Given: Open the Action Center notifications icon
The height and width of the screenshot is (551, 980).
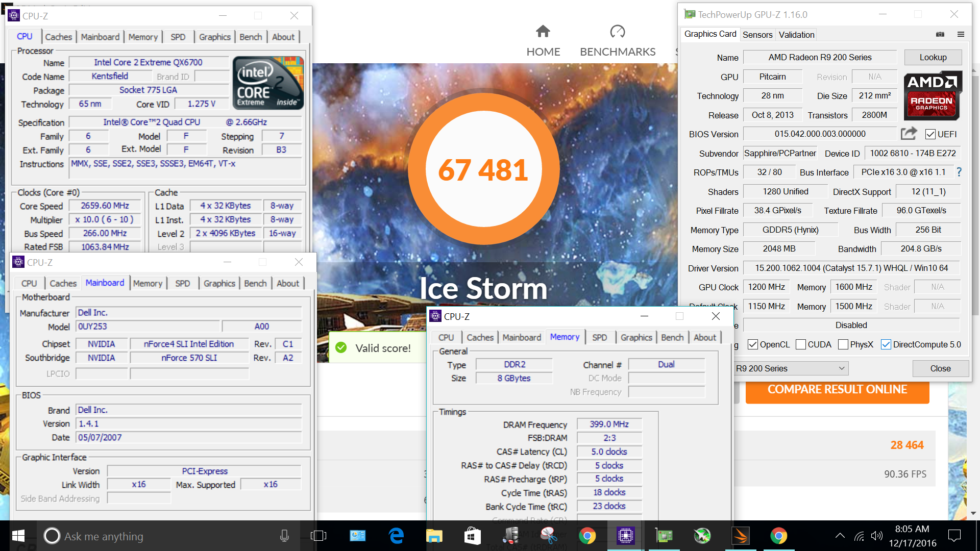Looking at the screenshot, I should click(x=954, y=536).
